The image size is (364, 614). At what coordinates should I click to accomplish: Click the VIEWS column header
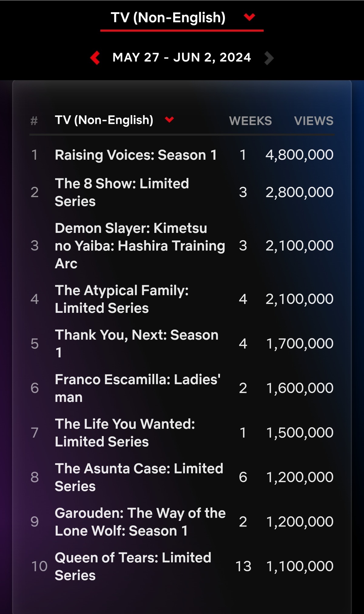(x=314, y=121)
